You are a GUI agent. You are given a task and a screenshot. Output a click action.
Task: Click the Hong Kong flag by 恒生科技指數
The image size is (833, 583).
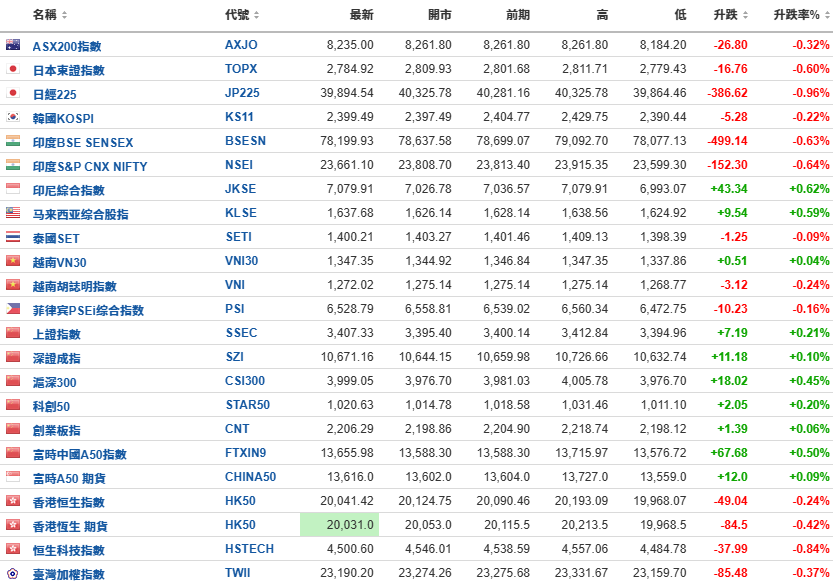13,549
